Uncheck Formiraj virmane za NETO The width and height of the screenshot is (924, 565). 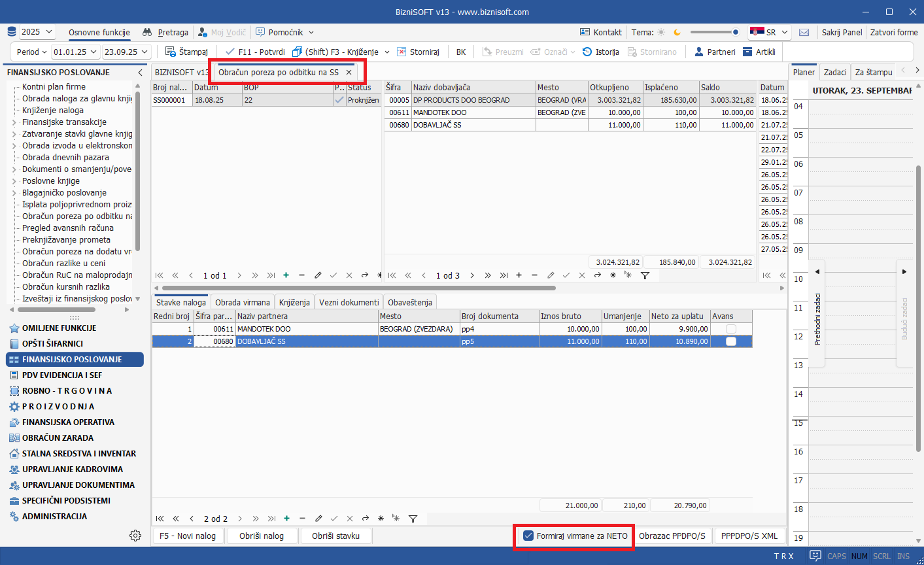coord(528,536)
